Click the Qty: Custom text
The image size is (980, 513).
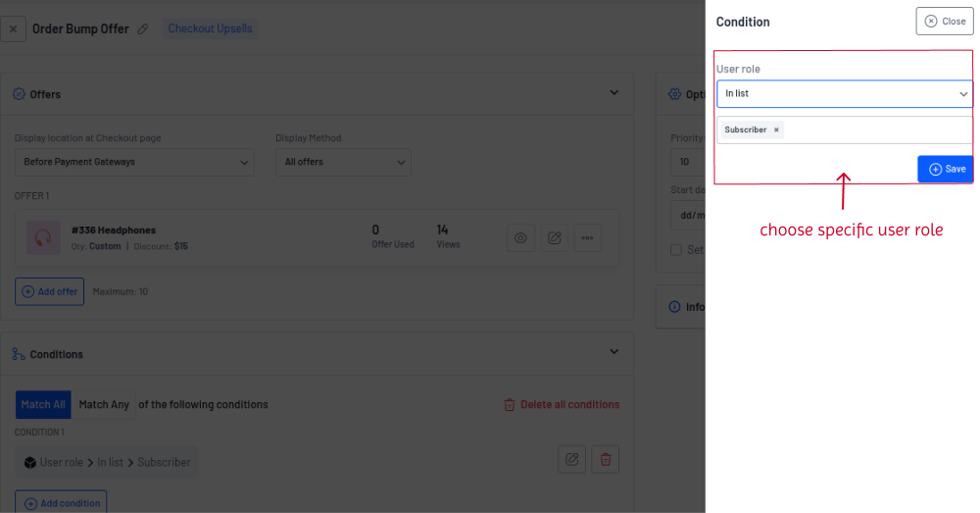pos(96,246)
